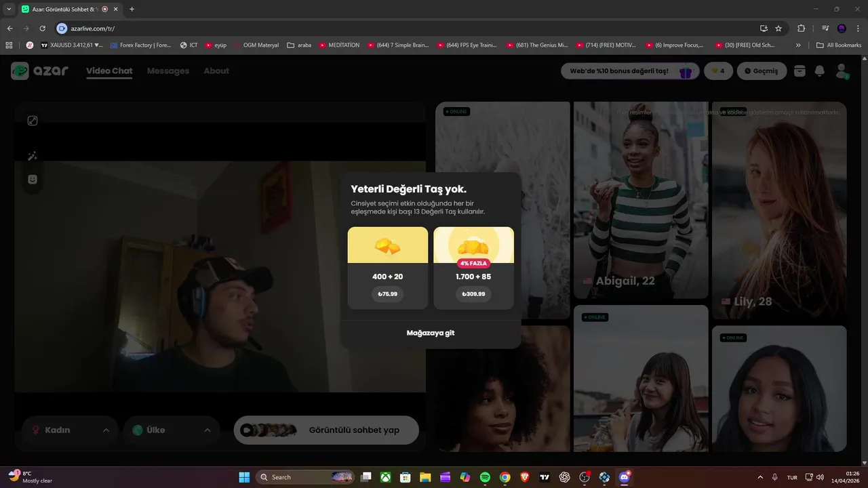
Task: Open the About tab
Action: [216, 70]
